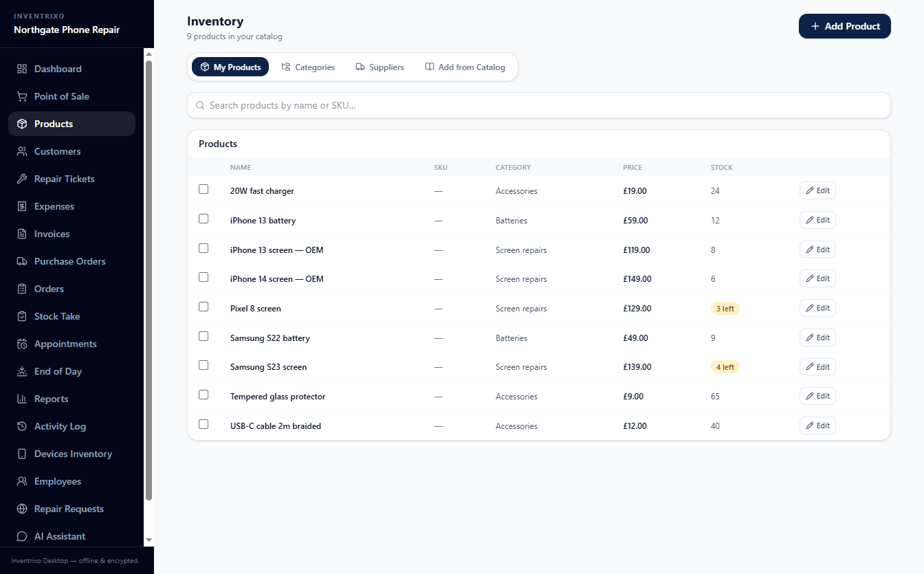Click the Add Product button
This screenshot has height=574, width=924.
(844, 26)
